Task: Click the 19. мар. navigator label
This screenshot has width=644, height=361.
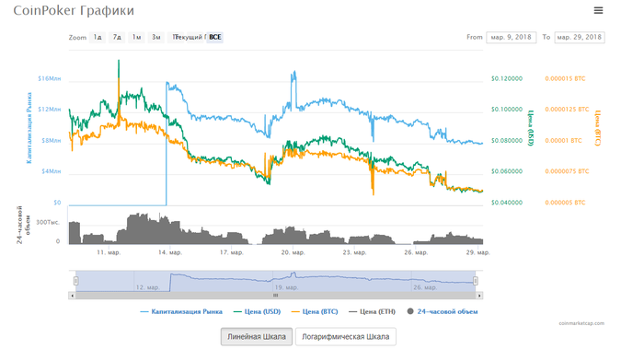Action: [x=286, y=287]
